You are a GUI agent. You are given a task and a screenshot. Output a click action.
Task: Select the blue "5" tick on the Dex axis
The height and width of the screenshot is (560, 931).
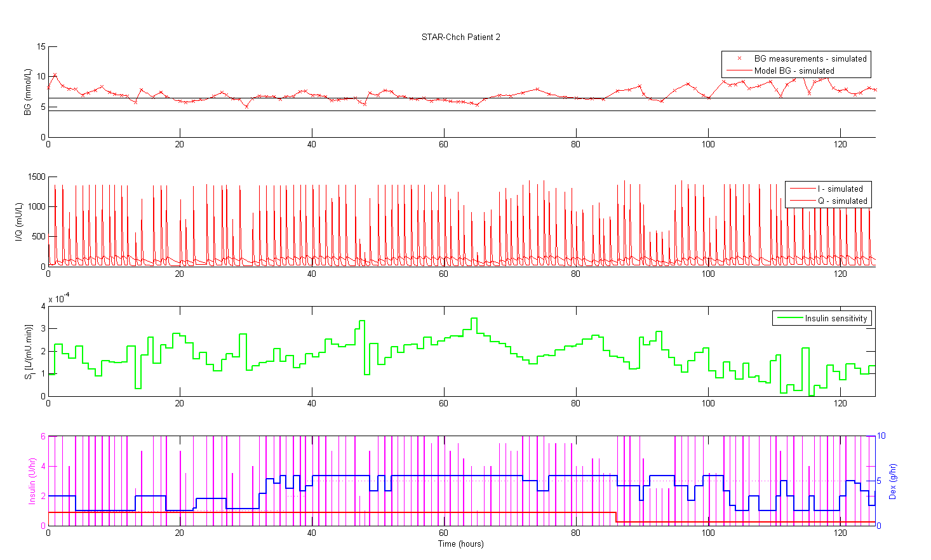880,481
